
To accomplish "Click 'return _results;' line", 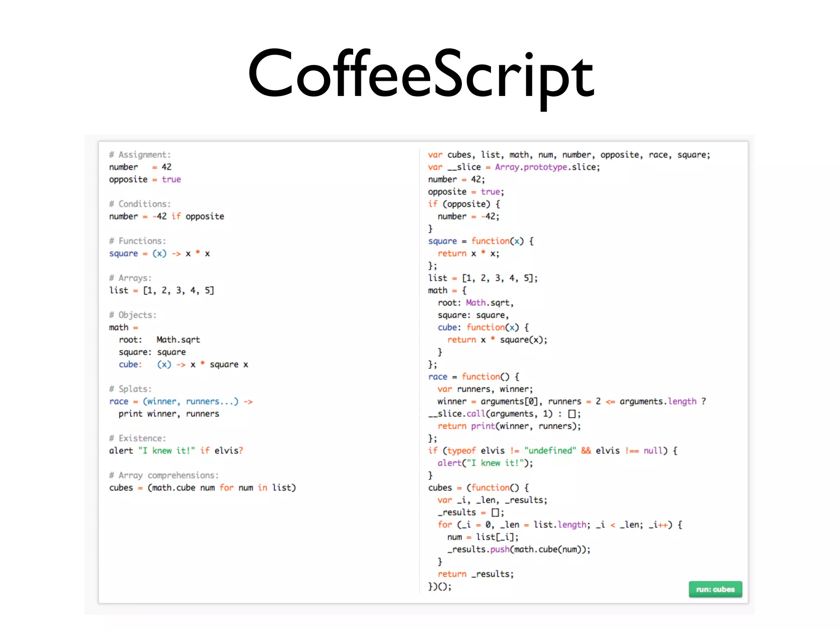I will 476,574.
